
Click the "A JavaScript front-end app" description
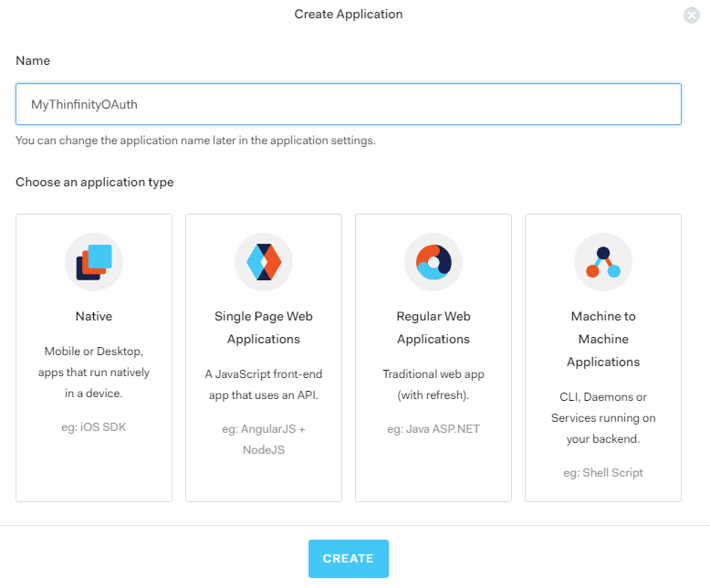[x=264, y=384]
